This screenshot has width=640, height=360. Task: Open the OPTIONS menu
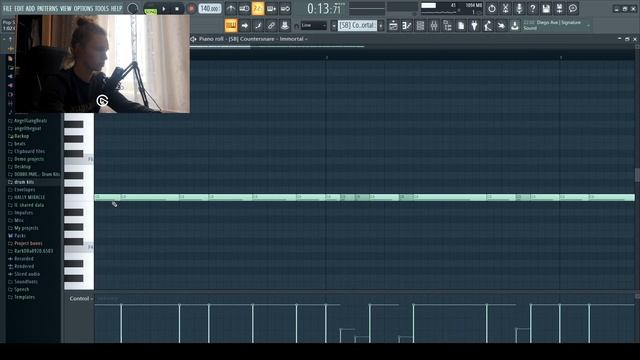(x=83, y=8)
